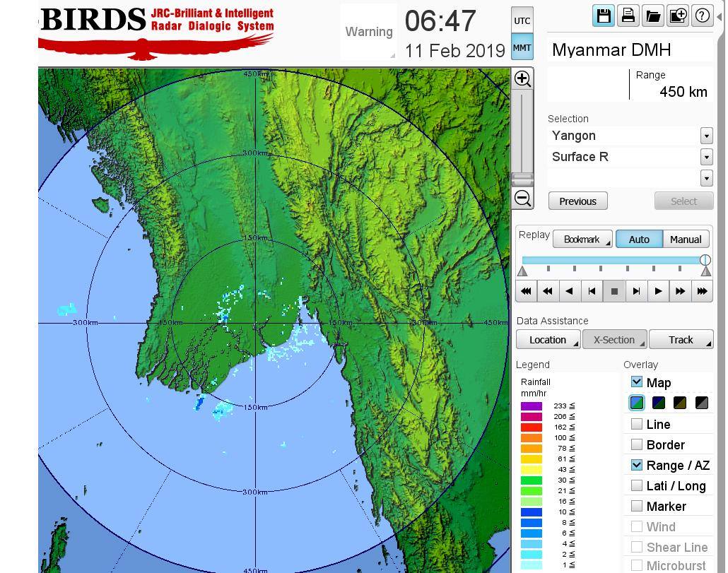Click the help question mark icon

(702, 16)
